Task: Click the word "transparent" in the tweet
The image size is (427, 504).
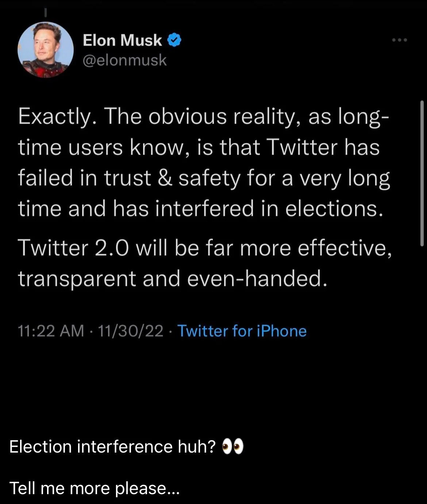Action: (x=77, y=279)
